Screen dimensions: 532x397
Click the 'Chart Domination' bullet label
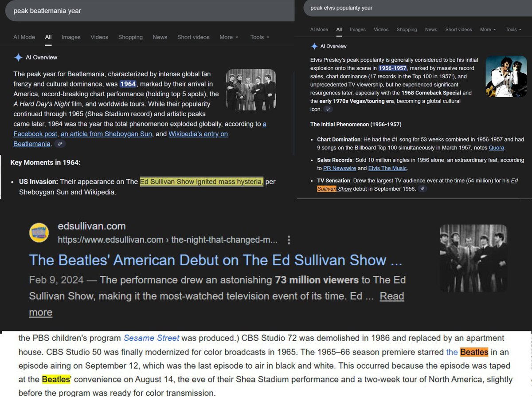pyautogui.click(x=339, y=139)
